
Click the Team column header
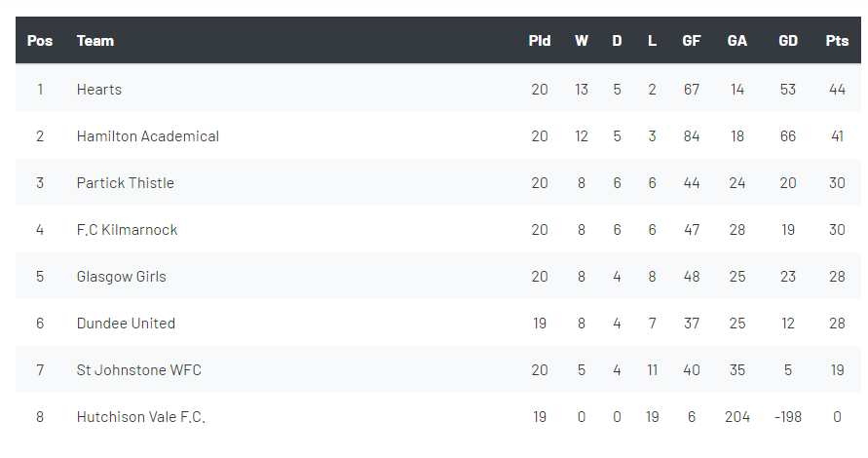click(x=95, y=41)
